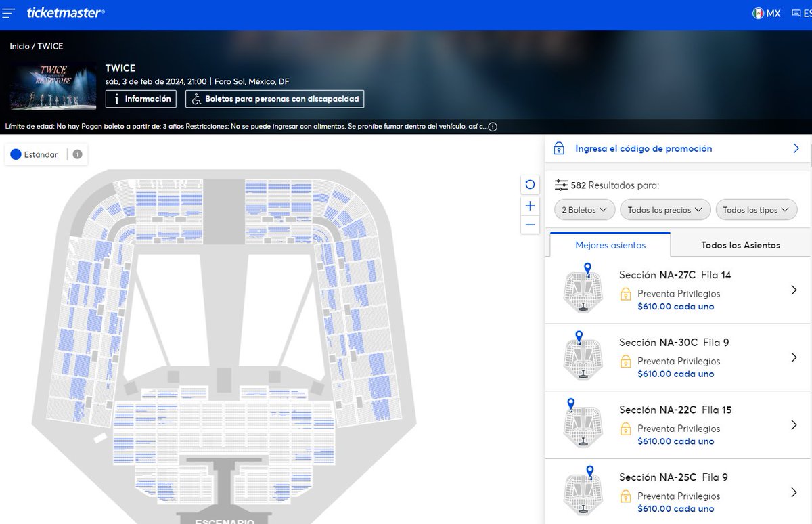812x524 pixels.
Task: Open the TWICE event thumbnail image
Action: (x=53, y=86)
